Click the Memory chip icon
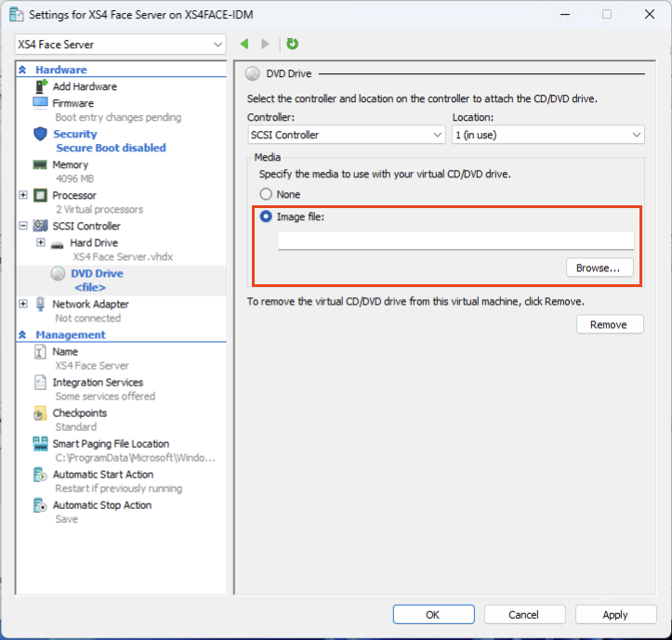The width and height of the screenshot is (672, 640). point(40,165)
